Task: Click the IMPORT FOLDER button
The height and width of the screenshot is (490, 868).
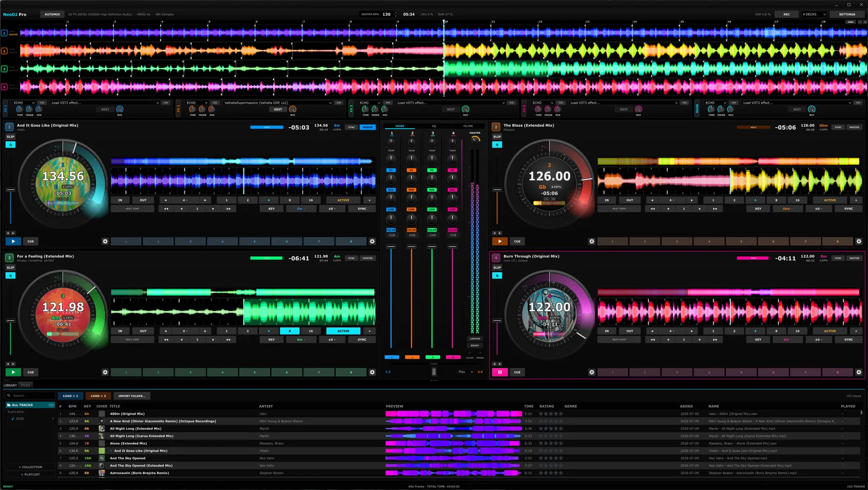Action: (x=132, y=396)
